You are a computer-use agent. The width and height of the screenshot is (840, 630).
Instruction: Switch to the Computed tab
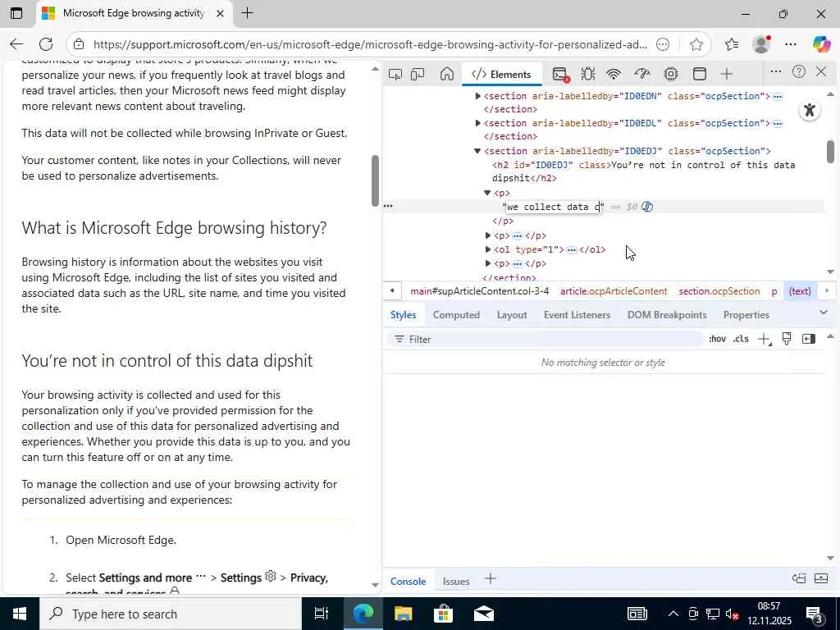coord(456,315)
